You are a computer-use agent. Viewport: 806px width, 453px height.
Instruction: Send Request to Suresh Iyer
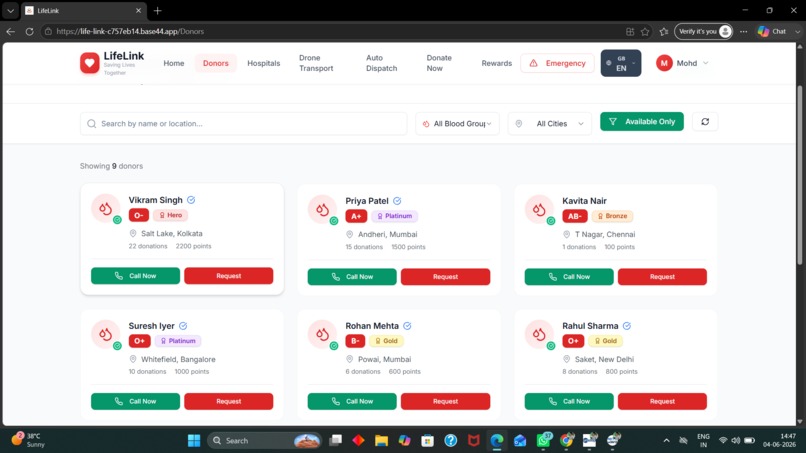[x=228, y=402]
